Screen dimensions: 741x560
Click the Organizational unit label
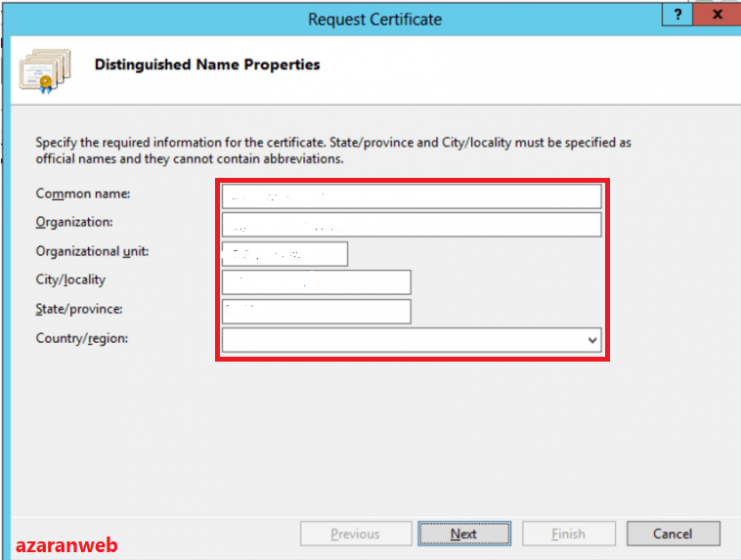coord(92,251)
